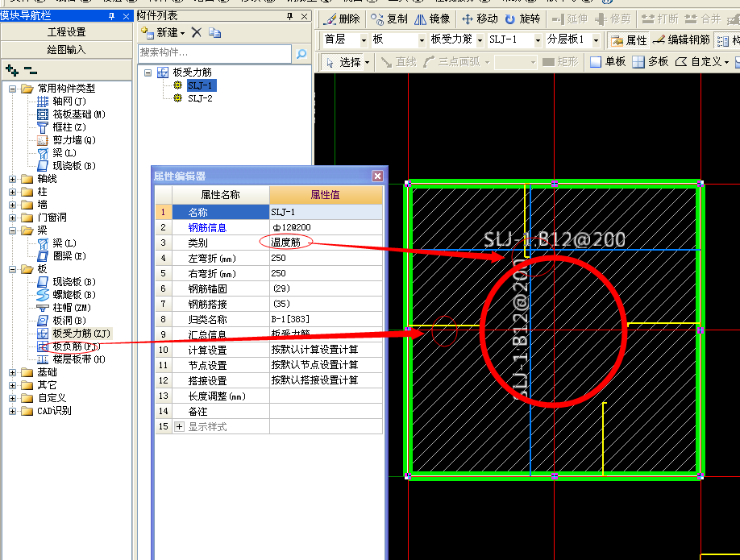Open the SLJ-1 component dropdown
Viewport: 740px width, 560px height.
(x=538, y=40)
